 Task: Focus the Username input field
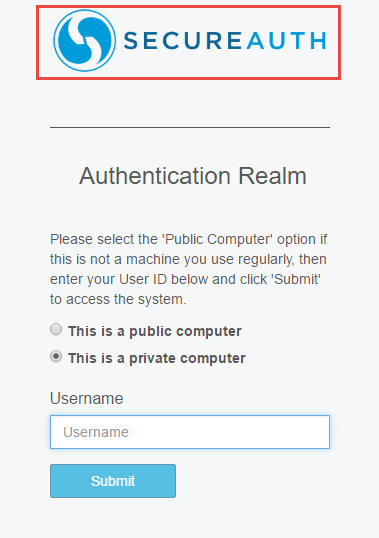pos(190,432)
